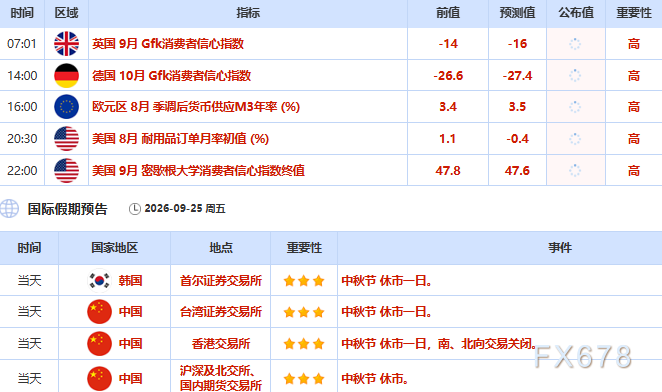This screenshot has width=662, height=392.
Task: Click the 区域 column header
Action: (66, 13)
